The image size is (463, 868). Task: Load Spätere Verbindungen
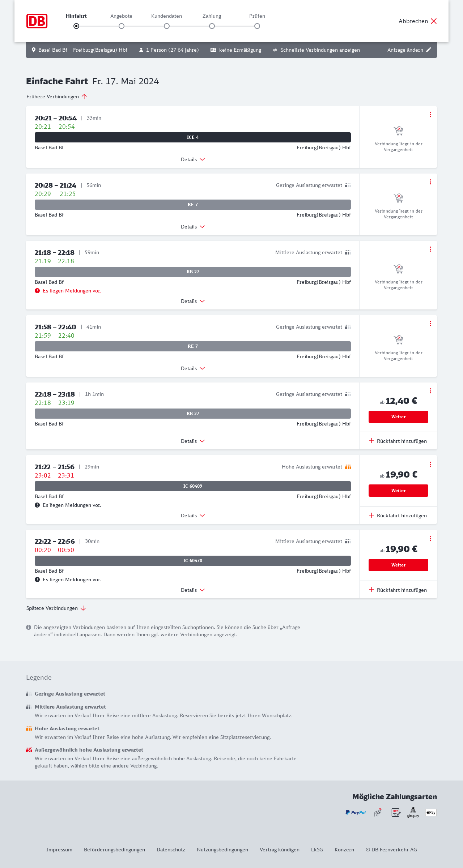(56, 608)
